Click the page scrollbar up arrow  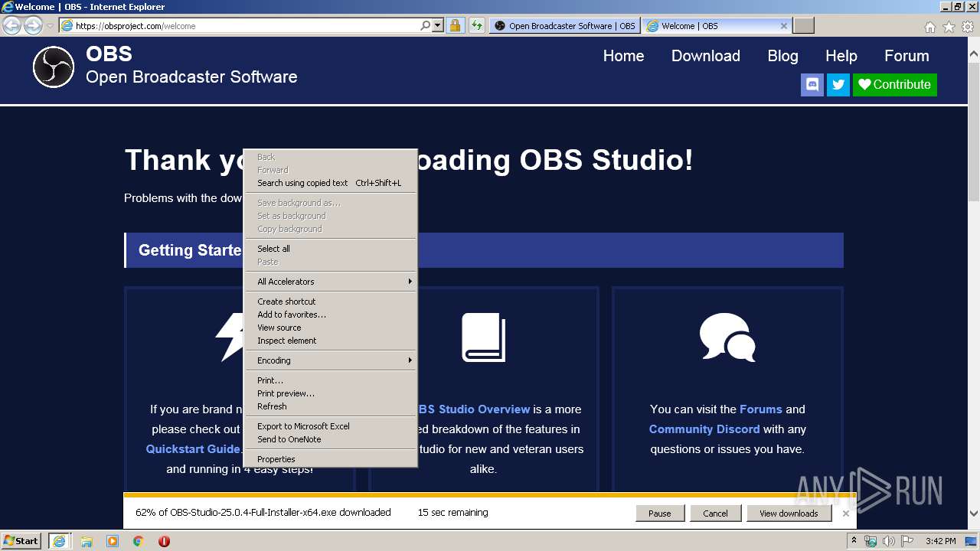click(974, 54)
